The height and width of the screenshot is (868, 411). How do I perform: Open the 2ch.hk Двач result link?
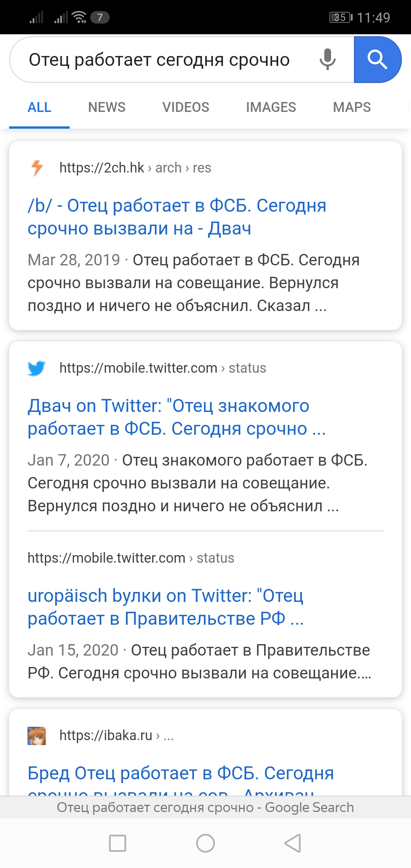point(177,217)
